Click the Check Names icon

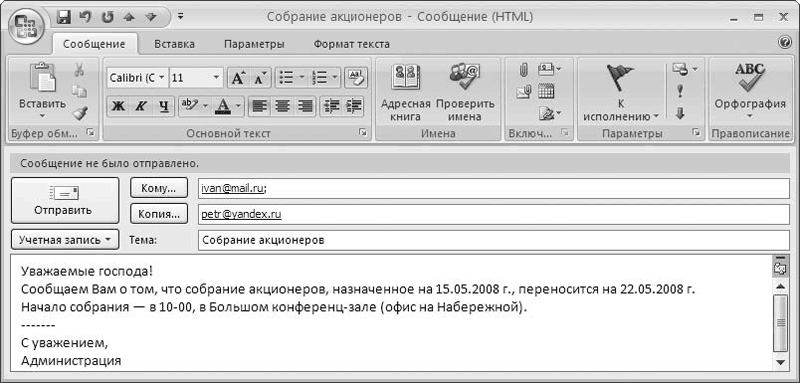coord(465,78)
